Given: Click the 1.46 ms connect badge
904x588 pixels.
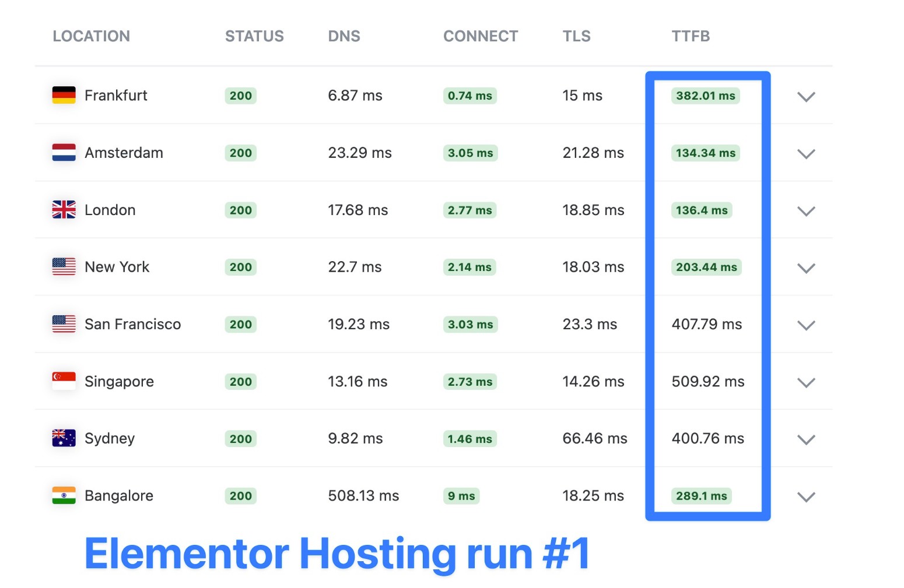Looking at the screenshot, I should pyautogui.click(x=470, y=439).
